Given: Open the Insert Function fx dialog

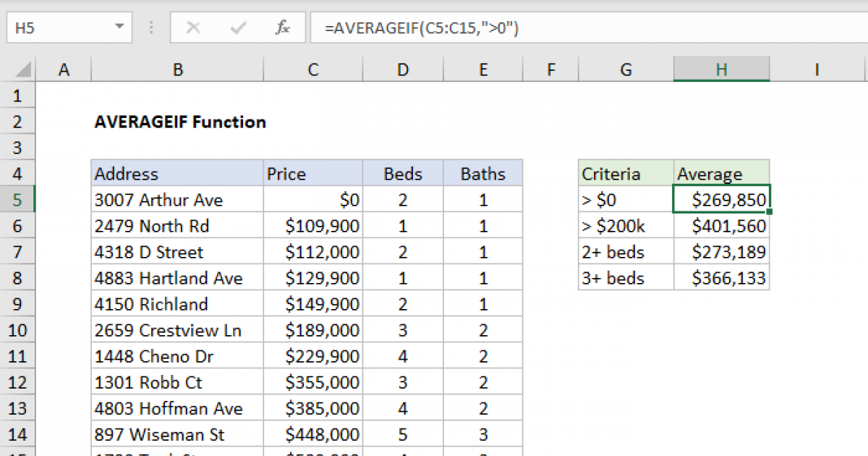Looking at the screenshot, I should tap(283, 28).
